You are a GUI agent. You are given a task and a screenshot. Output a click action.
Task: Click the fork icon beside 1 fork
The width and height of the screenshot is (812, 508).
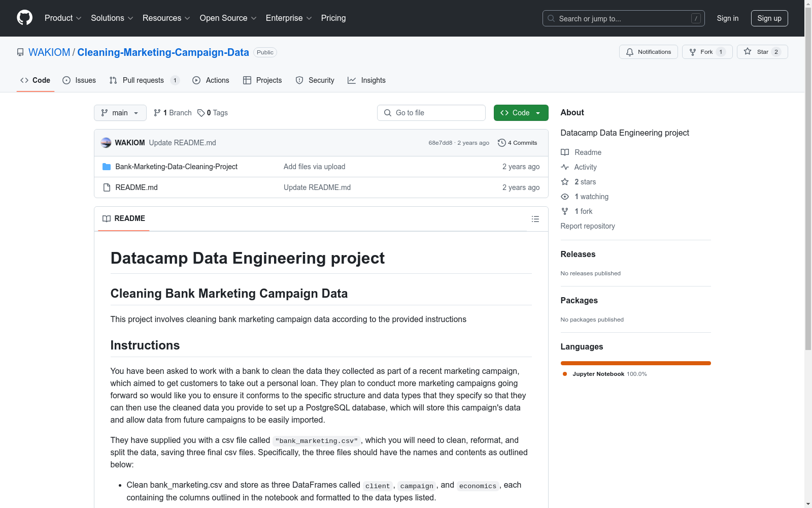[565, 211]
